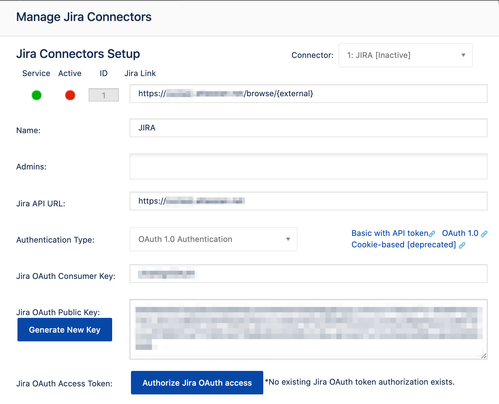
Task: Select the ID field showing 1
Action: coord(104,95)
